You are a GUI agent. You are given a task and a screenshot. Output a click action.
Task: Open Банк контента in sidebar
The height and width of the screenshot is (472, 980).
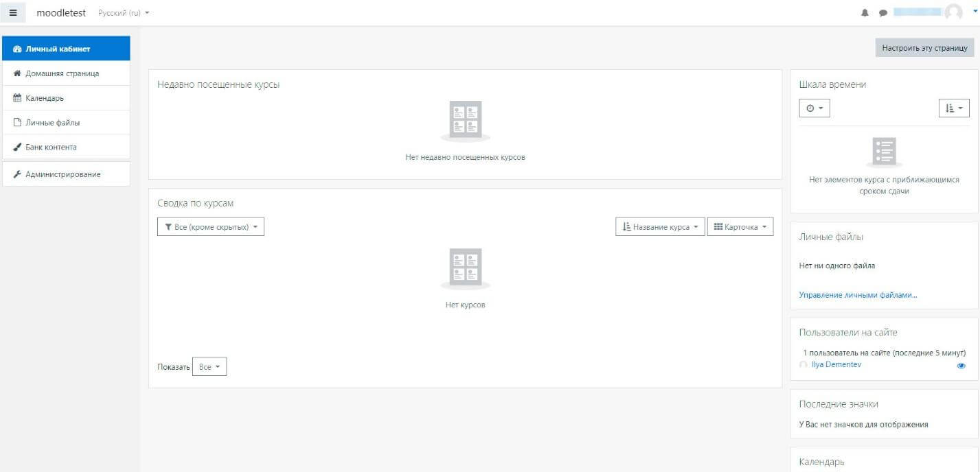coord(66,147)
